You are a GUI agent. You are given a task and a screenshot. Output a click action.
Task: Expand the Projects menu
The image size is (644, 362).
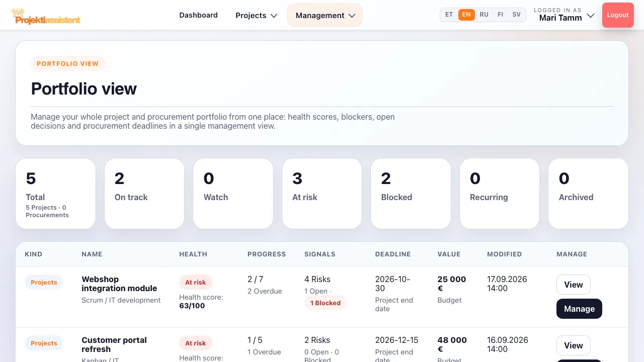256,15
